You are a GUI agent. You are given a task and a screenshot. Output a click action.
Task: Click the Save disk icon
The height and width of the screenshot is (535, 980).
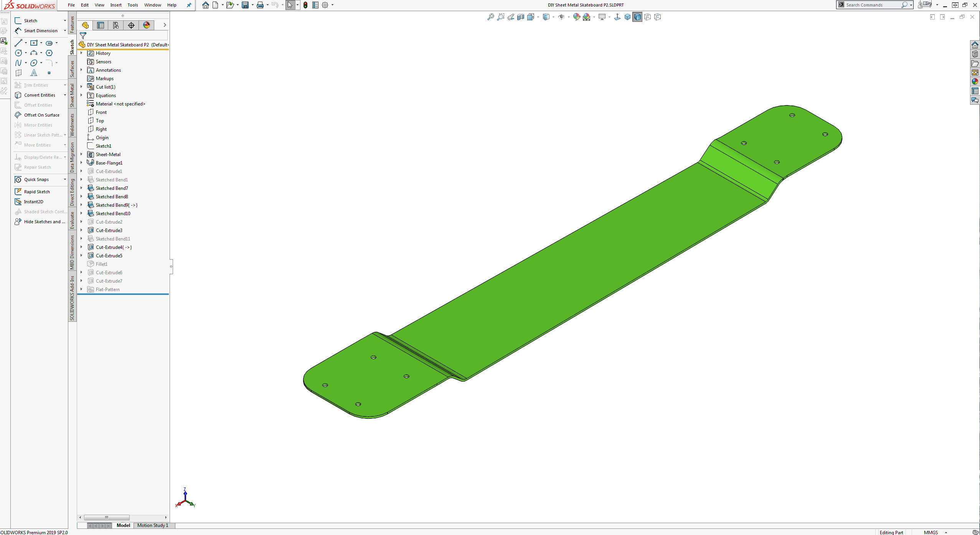[x=245, y=5]
